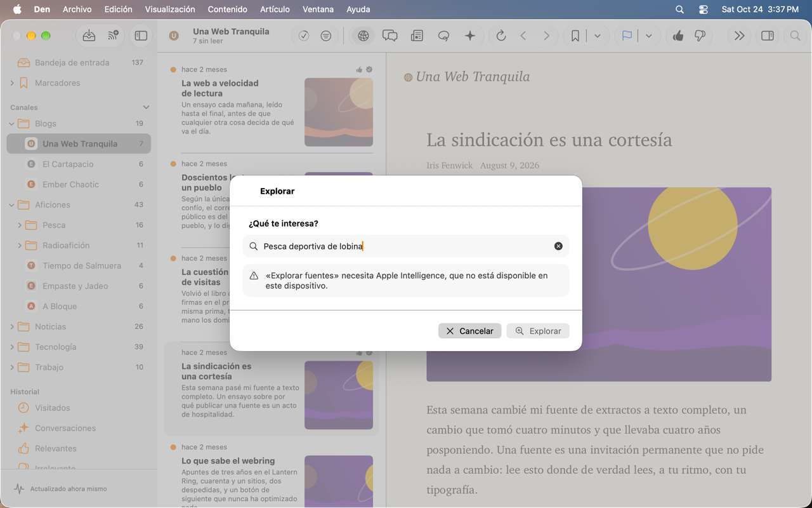
Task: Click the ¿Qué te interesa? search field
Action: click(x=406, y=246)
